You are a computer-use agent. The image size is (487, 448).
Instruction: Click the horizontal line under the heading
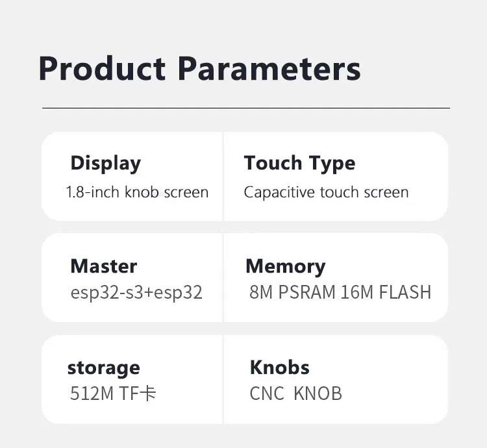coord(245,108)
